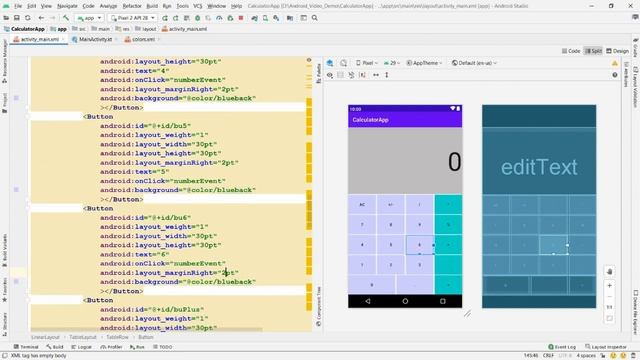Open the TODO tool window
Viewport: 640px width, 360px height.
(x=163, y=347)
